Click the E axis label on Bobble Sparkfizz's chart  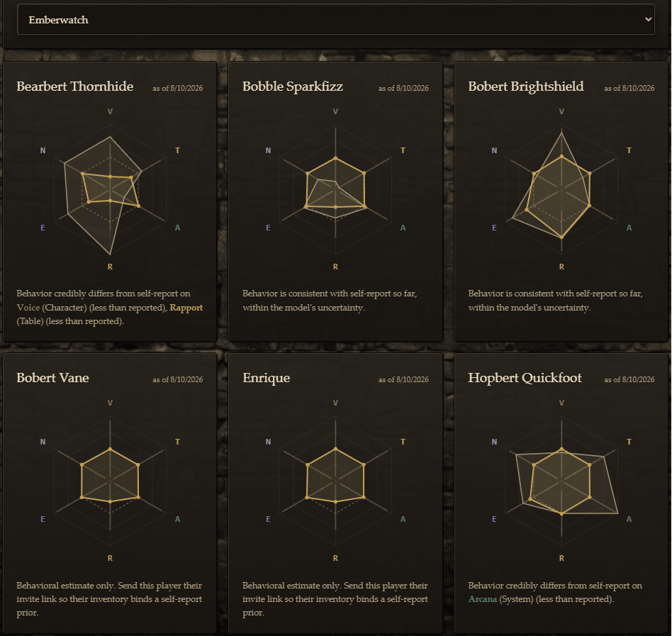268,228
